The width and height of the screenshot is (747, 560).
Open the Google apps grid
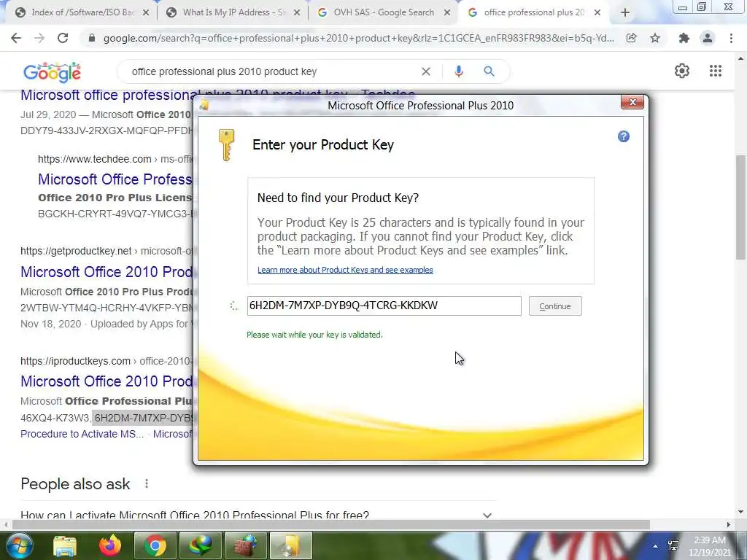pyautogui.click(x=715, y=71)
